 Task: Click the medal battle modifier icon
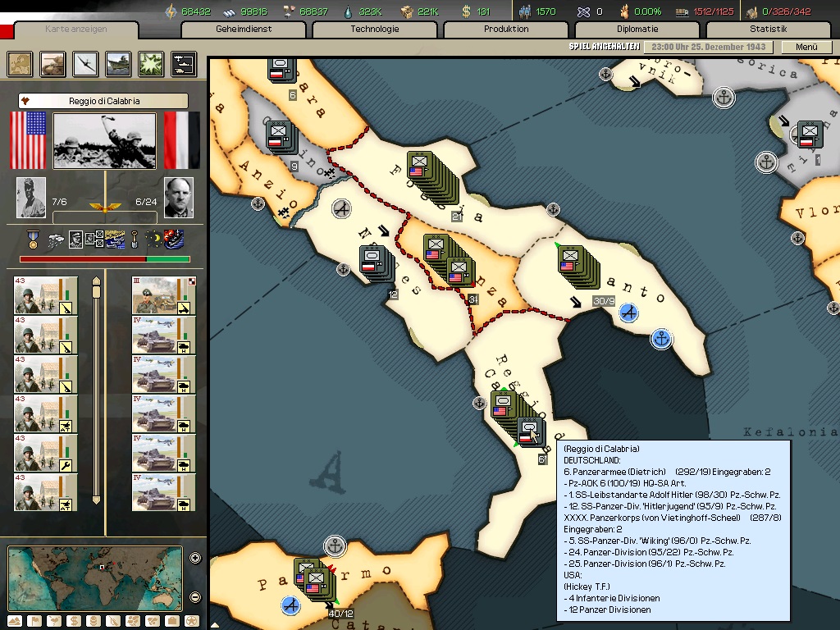33,240
